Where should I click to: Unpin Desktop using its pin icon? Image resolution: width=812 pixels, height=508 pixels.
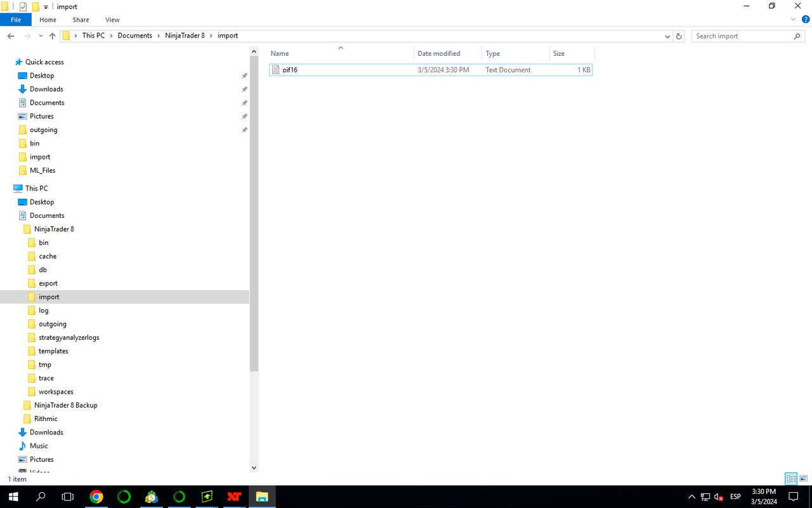(244, 76)
